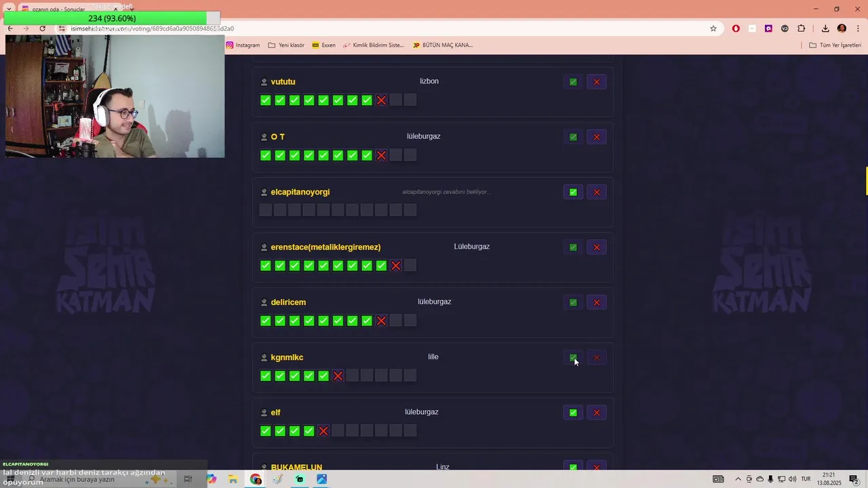Click the player name deliricem
This screenshot has height=488, width=868.
pos(288,302)
